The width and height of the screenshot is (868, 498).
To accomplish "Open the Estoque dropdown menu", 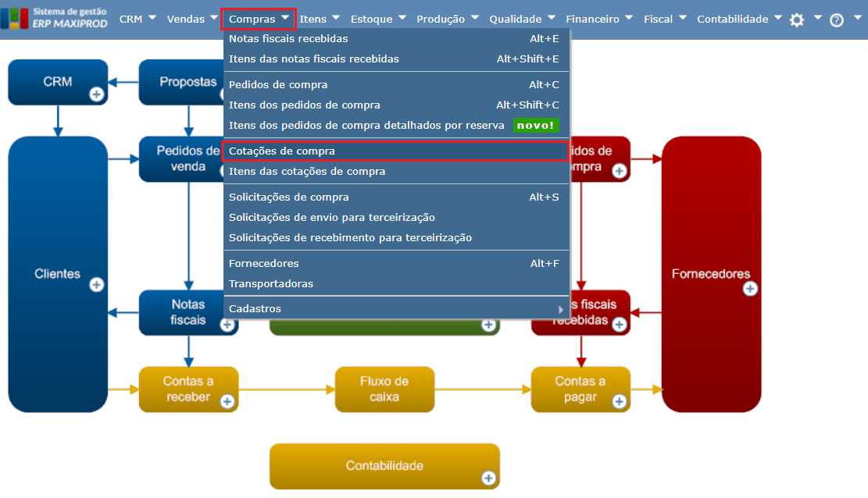I will 378,19.
